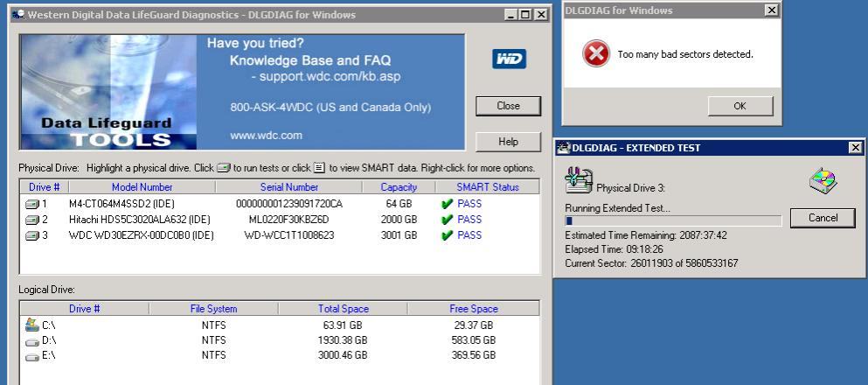
Task: Click the CD disc icon in Extended Test dialog
Action: tap(823, 181)
